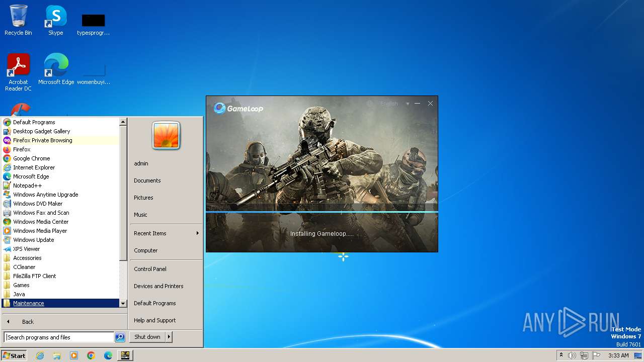Open Default Programs from the programs list

pos(60,122)
